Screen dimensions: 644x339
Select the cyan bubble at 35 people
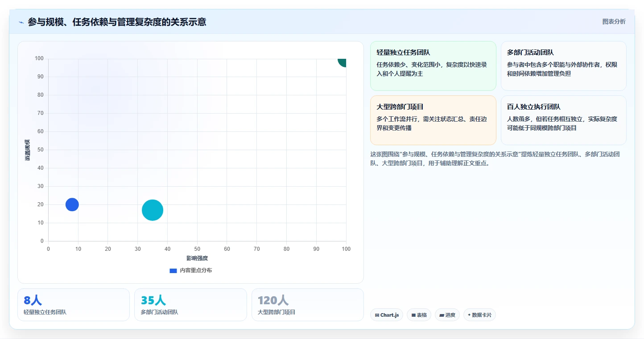(153, 210)
